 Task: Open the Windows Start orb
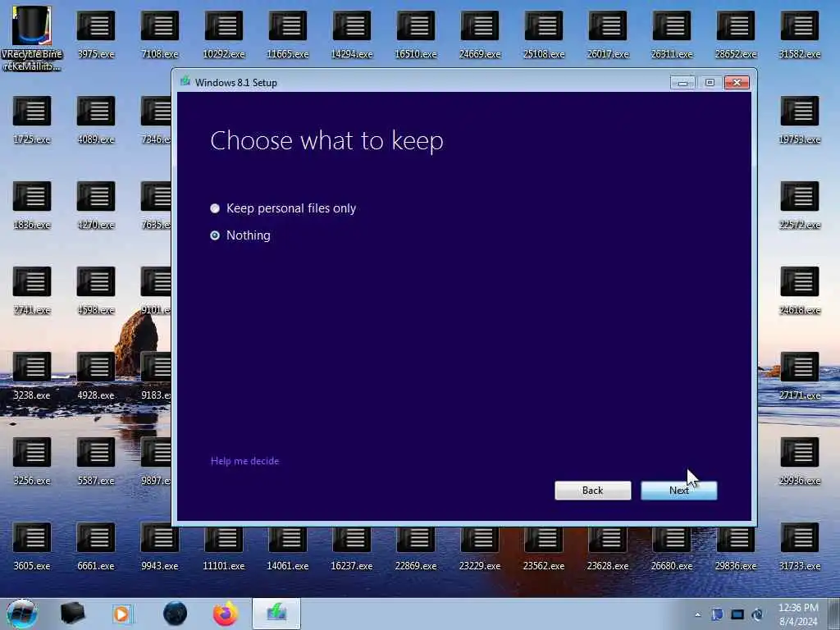click(x=22, y=614)
